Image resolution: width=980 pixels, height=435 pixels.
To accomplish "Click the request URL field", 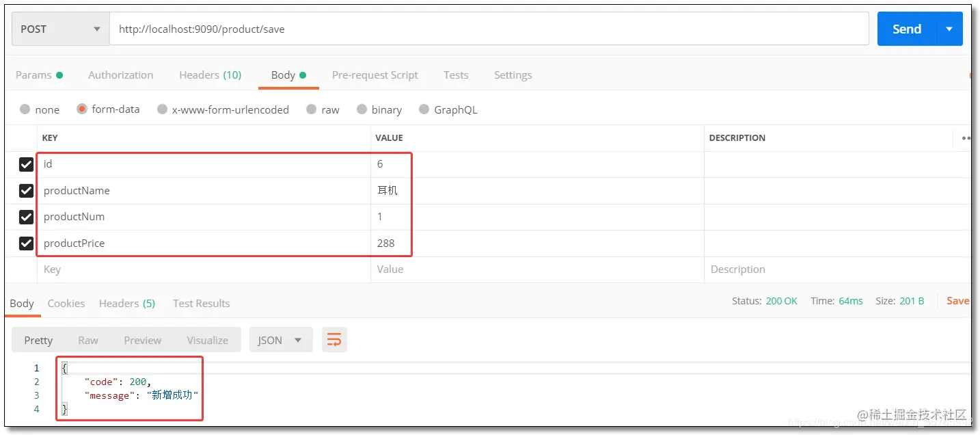I will click(x=489, y=29).
